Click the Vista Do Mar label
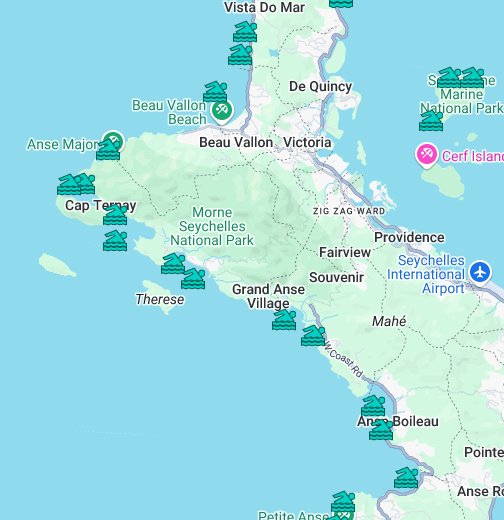504x520 pixels. click(264, 7)
